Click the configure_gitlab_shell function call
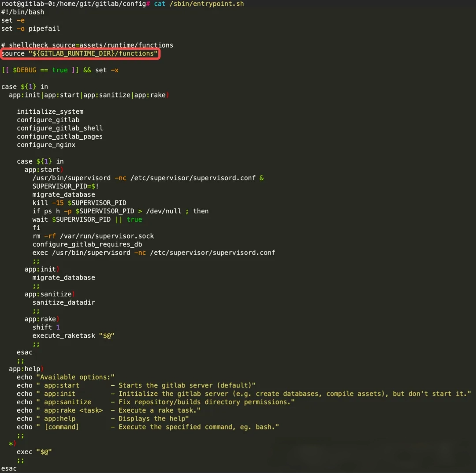This screenshot has height=473, width=476. [59, 128]
